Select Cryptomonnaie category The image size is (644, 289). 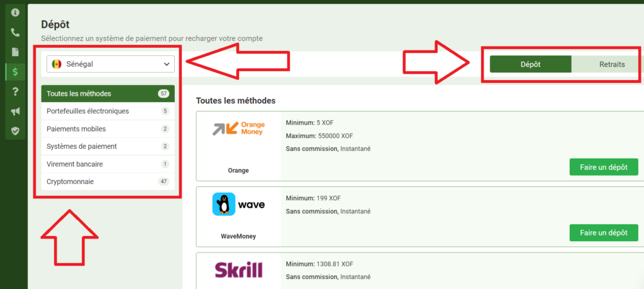(108, 181)
